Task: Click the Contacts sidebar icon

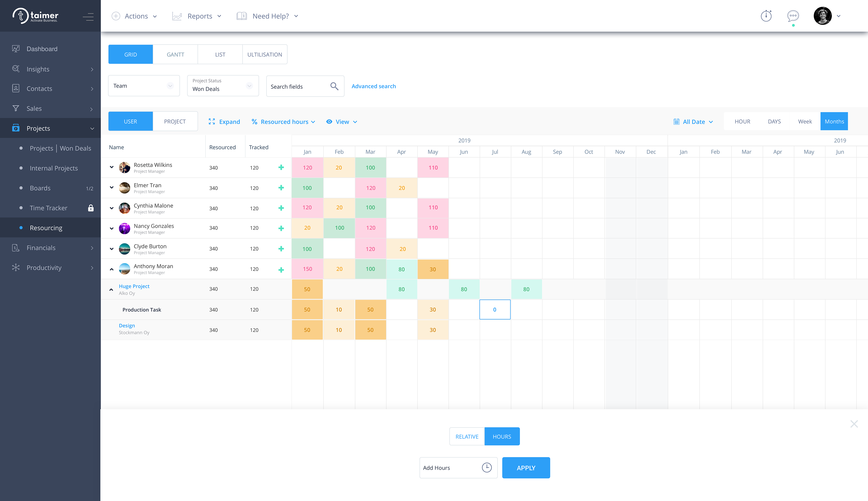Action: (x=16, y=88)
